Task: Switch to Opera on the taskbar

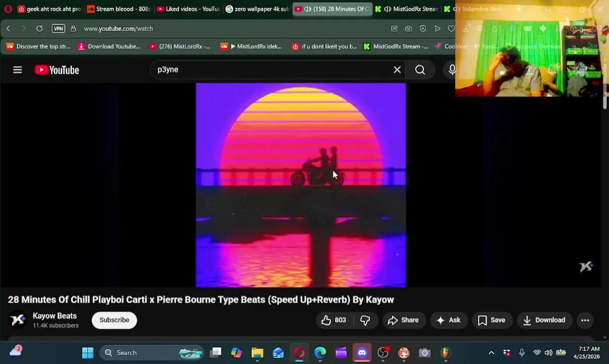Action: [299, 353]
